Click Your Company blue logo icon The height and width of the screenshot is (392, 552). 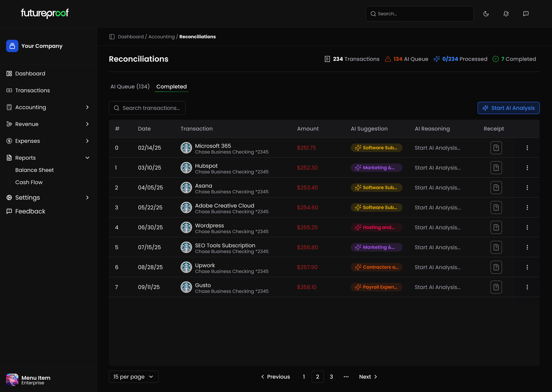pyautogui.click(x=12, y=46)
